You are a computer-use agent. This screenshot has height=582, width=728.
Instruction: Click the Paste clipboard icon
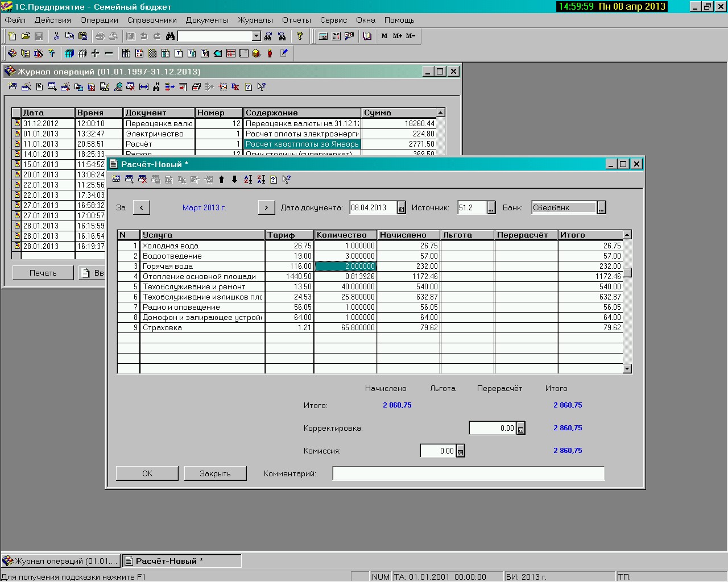pos(82,36)
